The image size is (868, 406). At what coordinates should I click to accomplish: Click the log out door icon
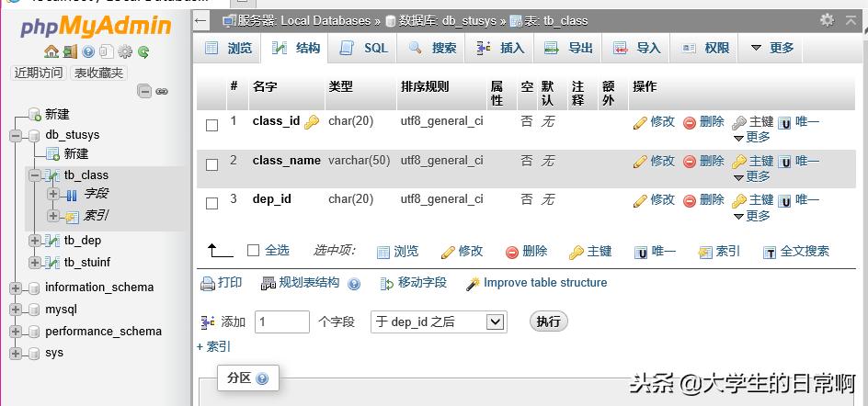[70, 52]
